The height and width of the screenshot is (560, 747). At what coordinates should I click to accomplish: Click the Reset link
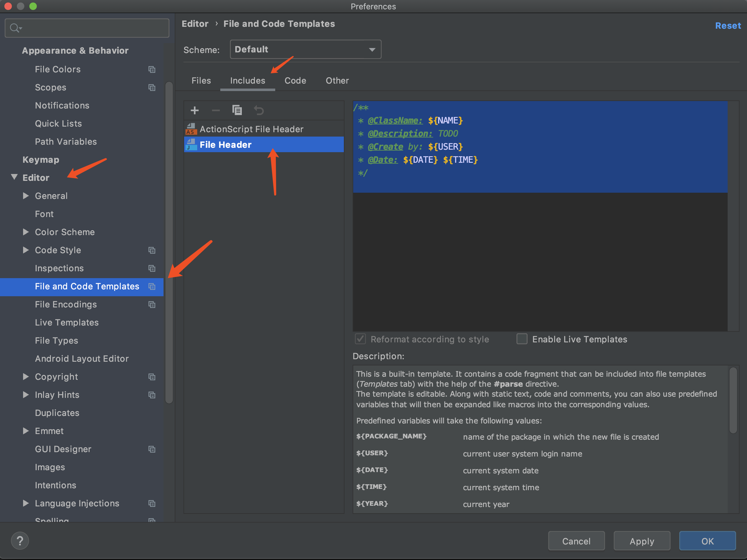[728, 26]
